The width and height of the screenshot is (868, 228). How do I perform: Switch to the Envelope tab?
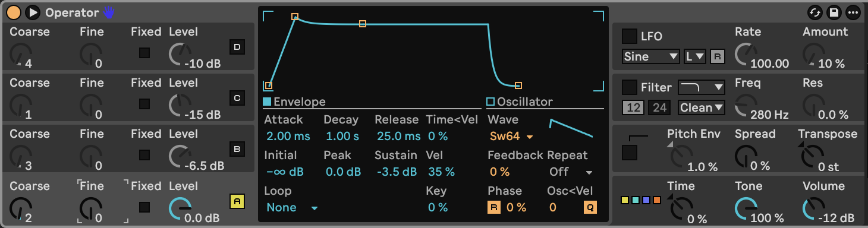pyautogui.click(x=294, y=102)
